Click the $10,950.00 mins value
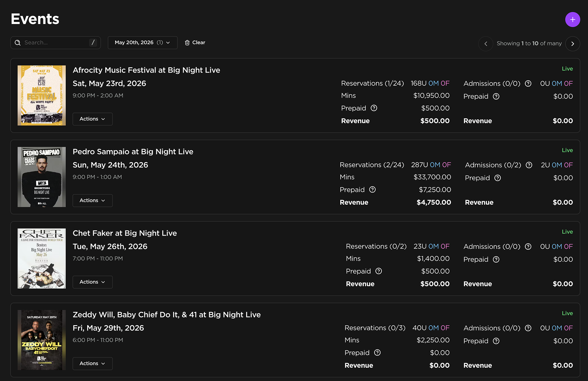588x381 pixels. point(432,95)
